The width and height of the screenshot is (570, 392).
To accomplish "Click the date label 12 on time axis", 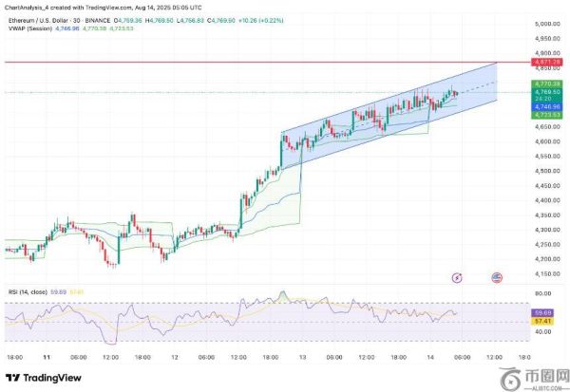I will [x=175, y=357].
